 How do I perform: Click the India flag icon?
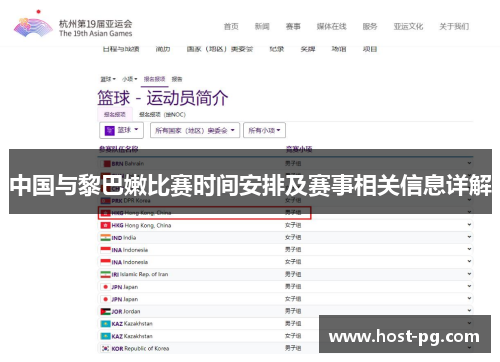tap(105, 238)
